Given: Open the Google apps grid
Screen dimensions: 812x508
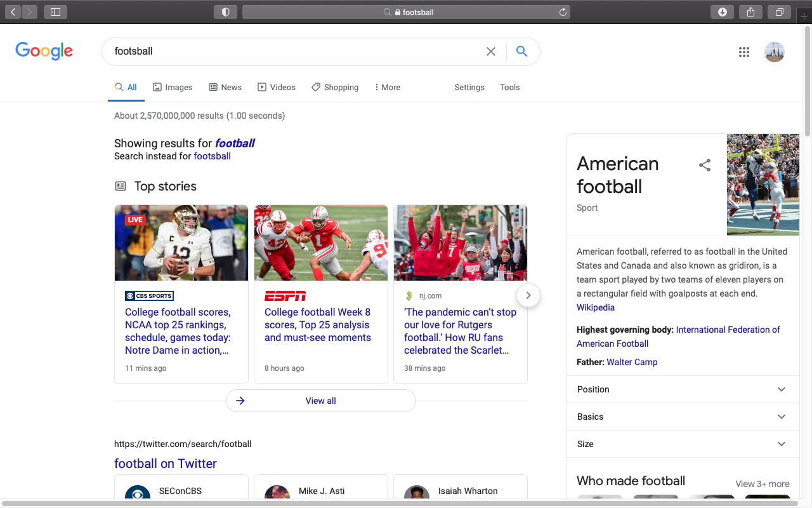Looking at the screenshot, I should (744, 52).
